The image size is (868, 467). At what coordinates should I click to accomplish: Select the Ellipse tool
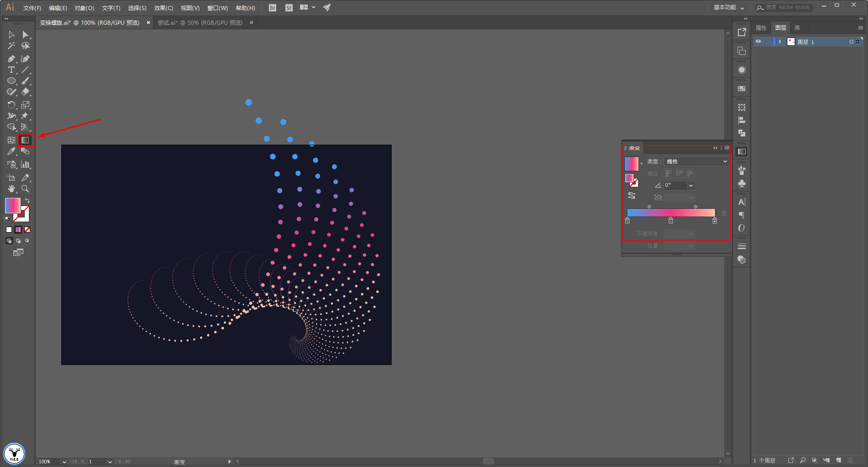[11, 81]
